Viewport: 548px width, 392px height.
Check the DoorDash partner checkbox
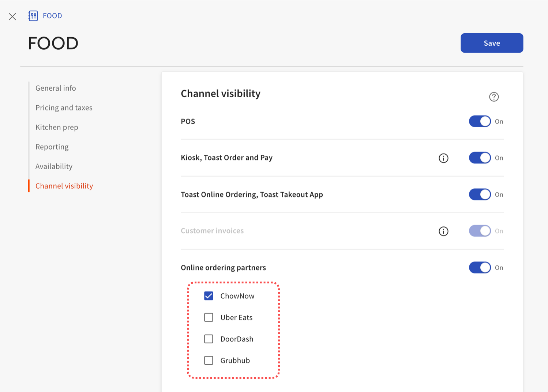(209, 339)
